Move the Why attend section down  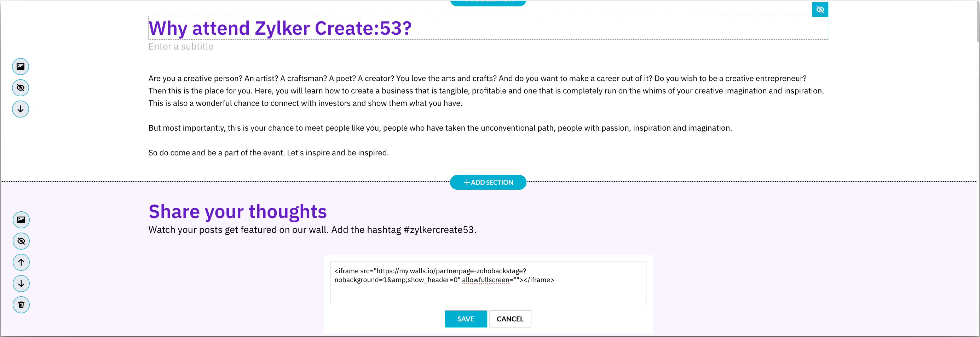pos(21,109)
